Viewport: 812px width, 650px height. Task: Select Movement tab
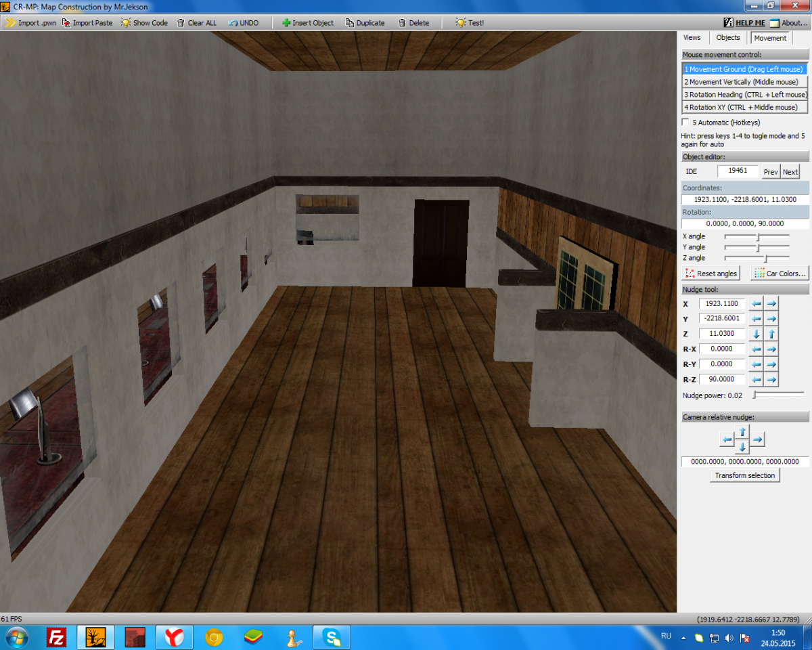coord(770,38)
